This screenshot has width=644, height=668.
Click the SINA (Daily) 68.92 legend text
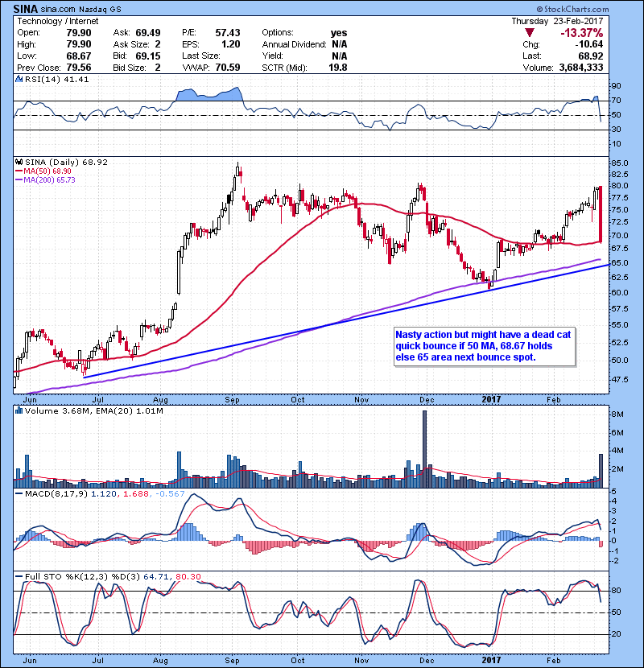point(66,162)
